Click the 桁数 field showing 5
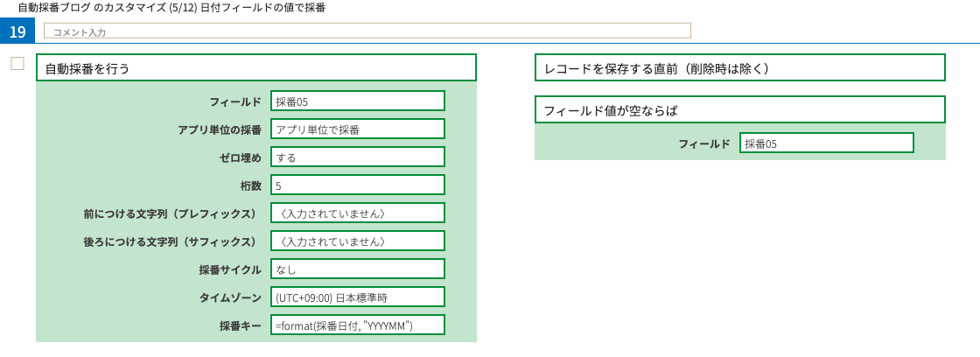This screenshot has width=980, height=357. 357,185
